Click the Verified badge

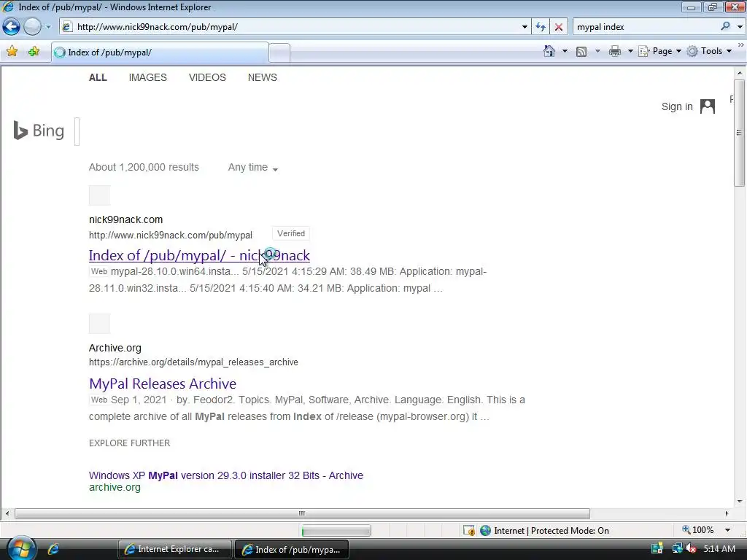290,234
